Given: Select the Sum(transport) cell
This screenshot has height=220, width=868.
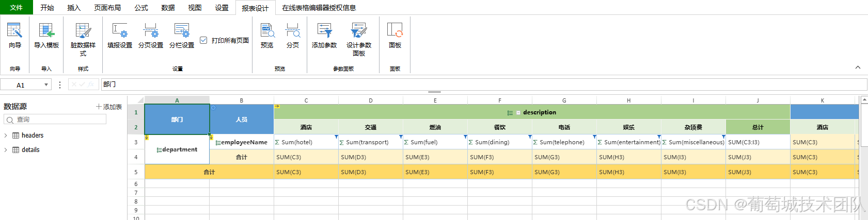Looking at the screenshot, I should click(x=371, y=142).
